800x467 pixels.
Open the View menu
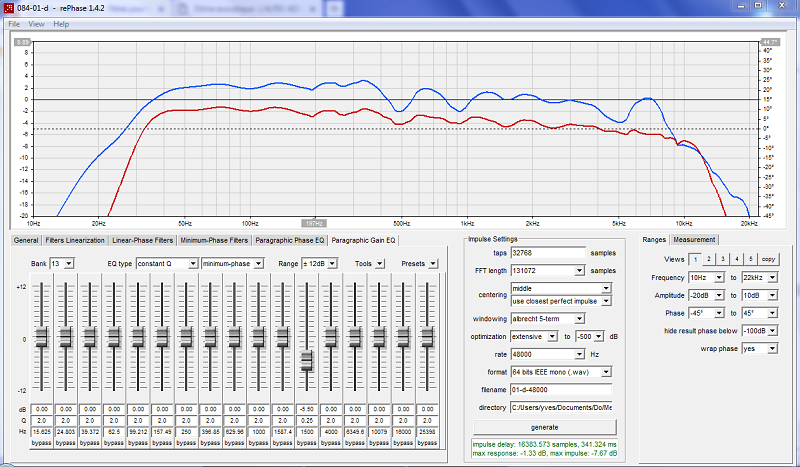[x=36, y=24]
